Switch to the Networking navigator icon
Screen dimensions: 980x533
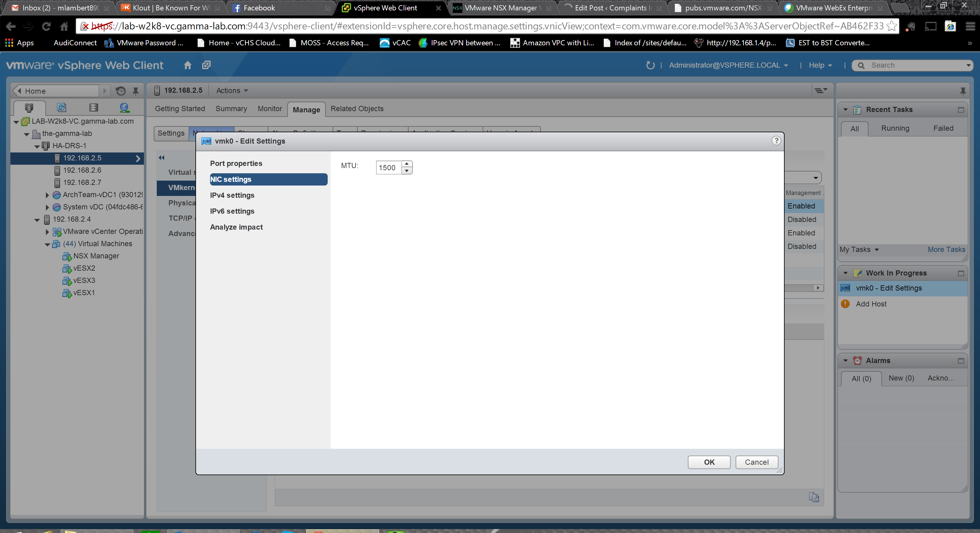tap(124, 107)
